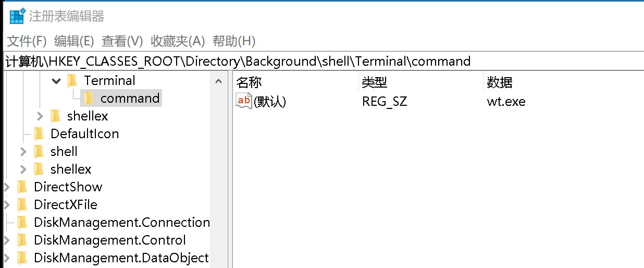Open the 编辑(E) menu

tap(74, 41)
